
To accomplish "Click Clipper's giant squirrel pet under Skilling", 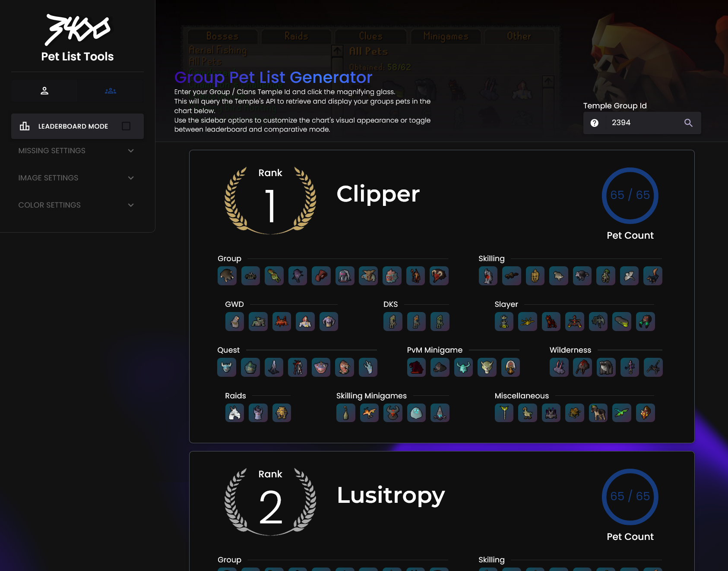I will tap(653, 276).
